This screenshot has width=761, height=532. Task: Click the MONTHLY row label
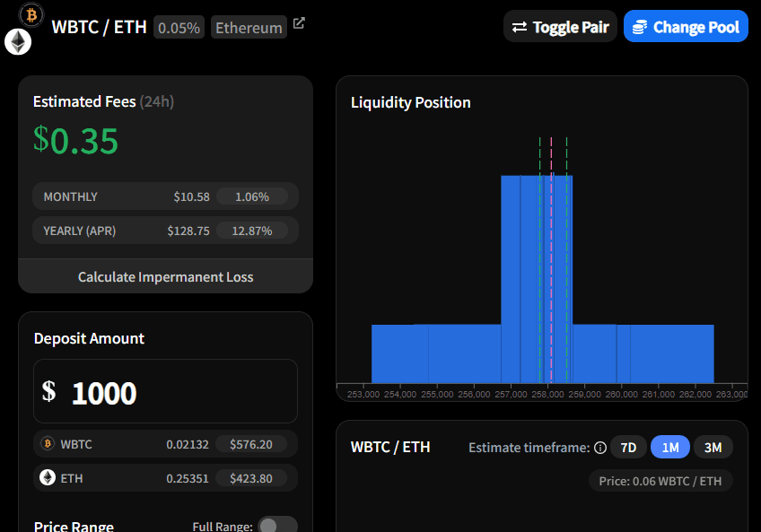(70, 196)
